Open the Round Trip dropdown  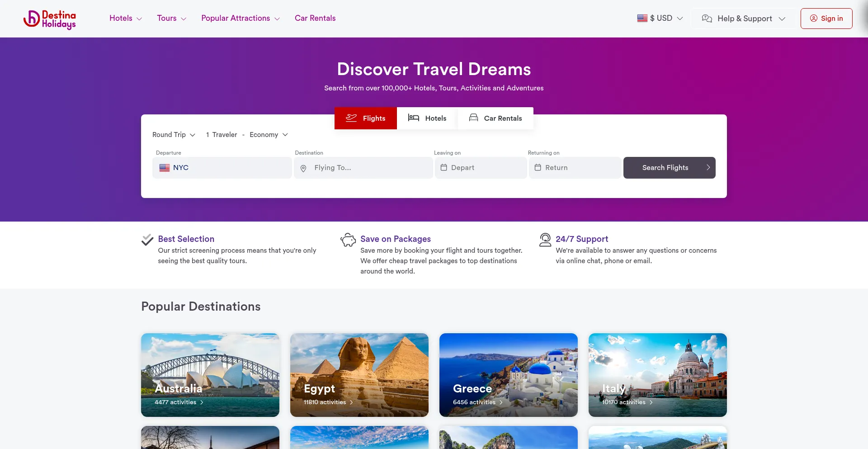point(174,135)
